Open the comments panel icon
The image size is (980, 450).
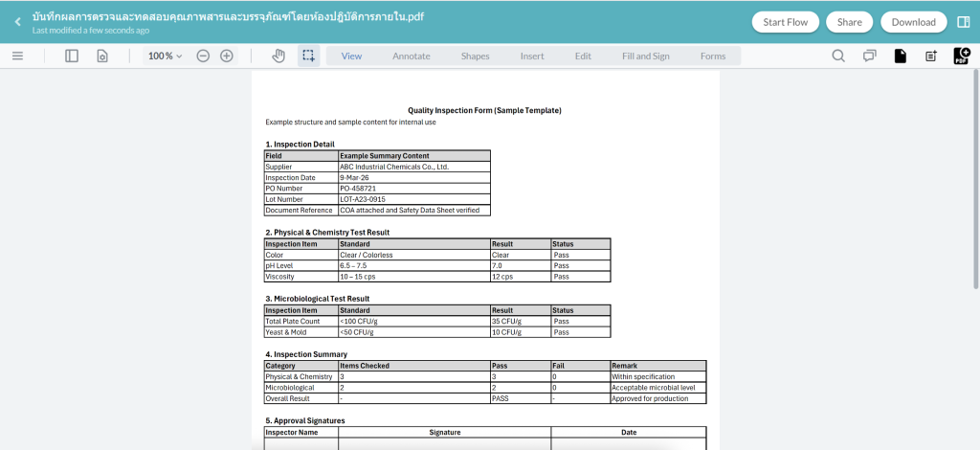pyautogui.click(x=869, y=56)
